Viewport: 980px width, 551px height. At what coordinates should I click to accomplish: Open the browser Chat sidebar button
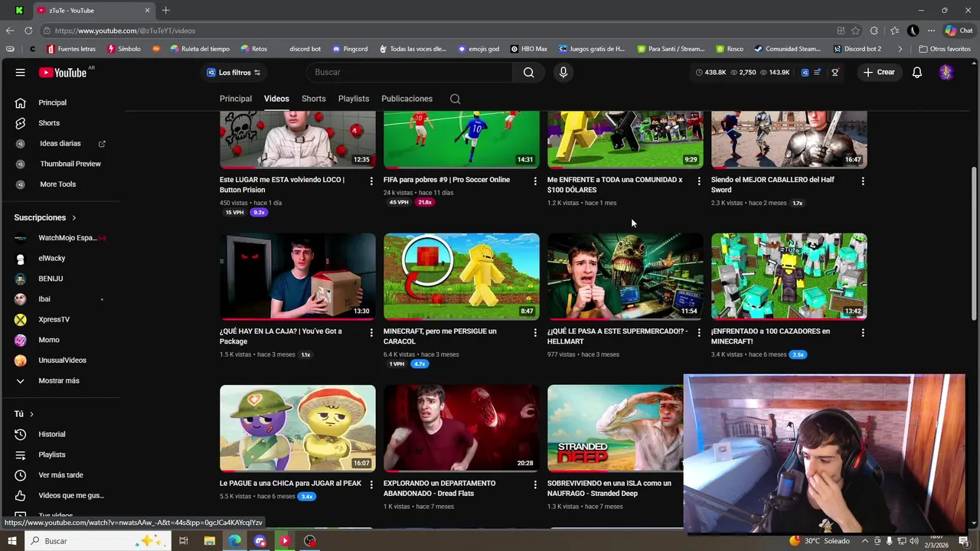point(958,31)
